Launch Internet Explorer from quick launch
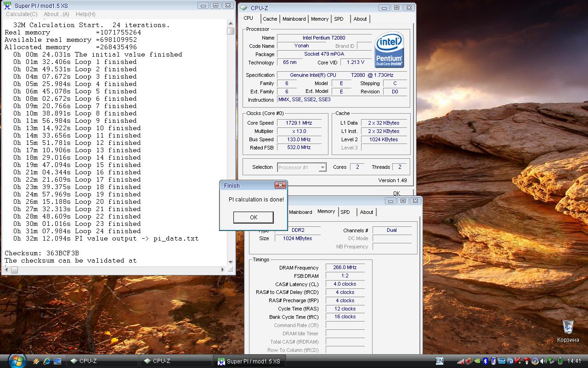Viewport: 588px width, 368px height. (47, 362)
